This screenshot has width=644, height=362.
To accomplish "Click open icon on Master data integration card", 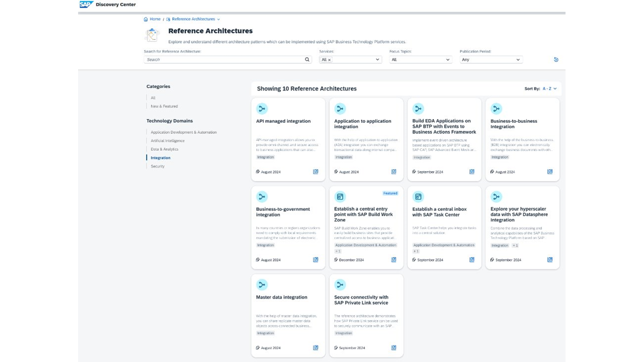I will click(316, 348).
